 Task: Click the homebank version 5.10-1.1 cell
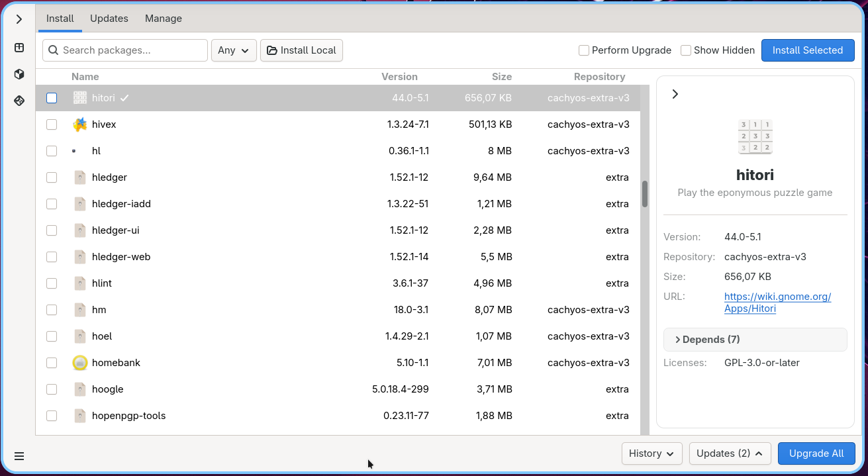click(x=412, y=363)
